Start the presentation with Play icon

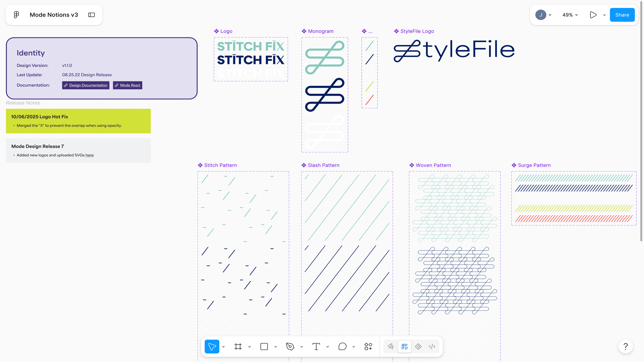coord(593,15)
